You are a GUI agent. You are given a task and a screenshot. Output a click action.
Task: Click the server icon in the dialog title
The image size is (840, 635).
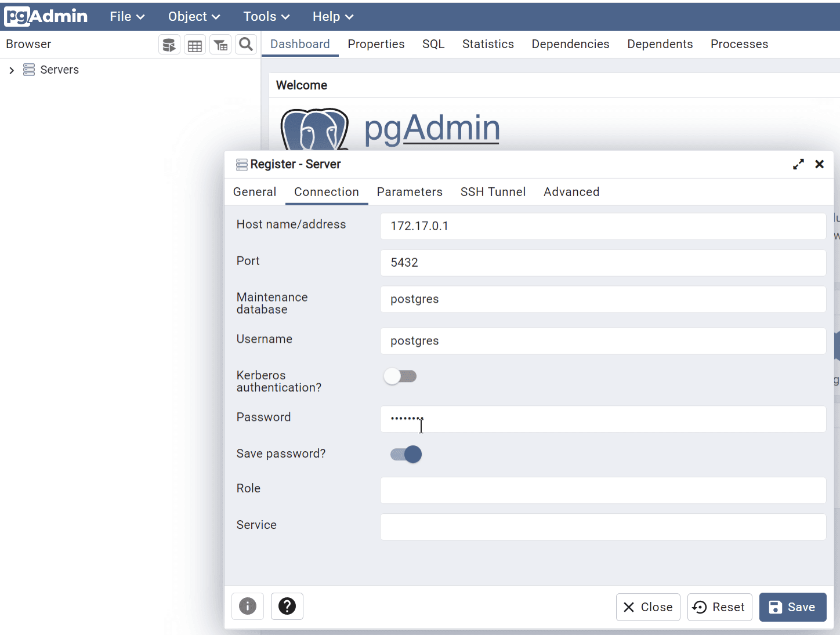[242, 165]
